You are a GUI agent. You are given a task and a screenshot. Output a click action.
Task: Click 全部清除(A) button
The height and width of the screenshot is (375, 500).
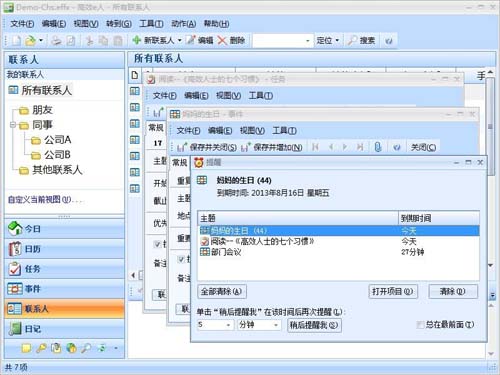click(222, 292)
